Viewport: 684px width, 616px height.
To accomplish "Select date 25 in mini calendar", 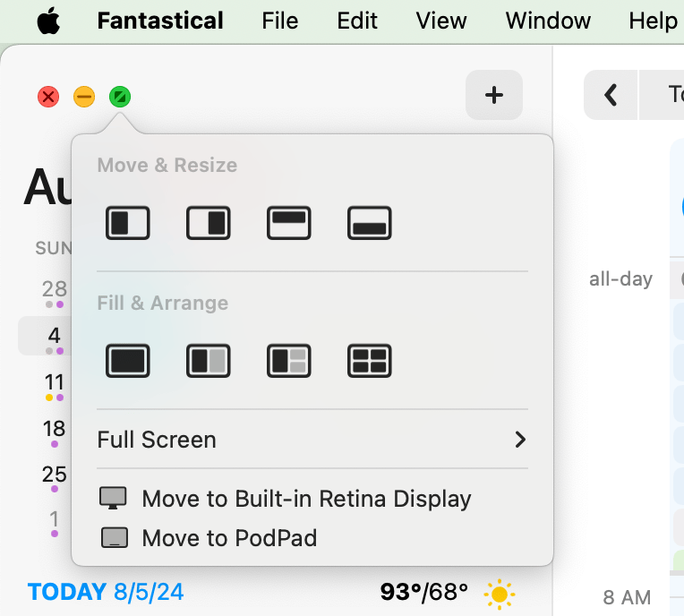I will click(x=54, y=475).
